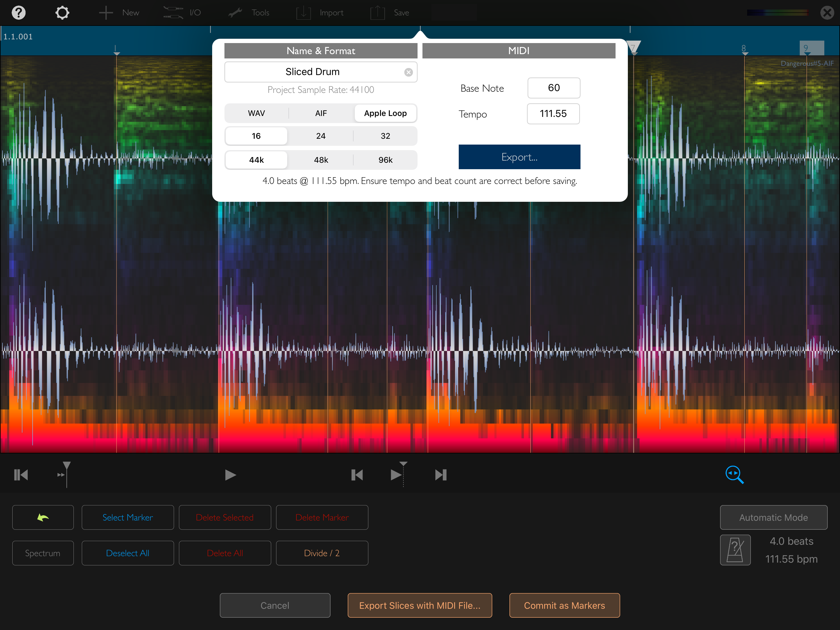Select WAV file format

click(256, 113)
